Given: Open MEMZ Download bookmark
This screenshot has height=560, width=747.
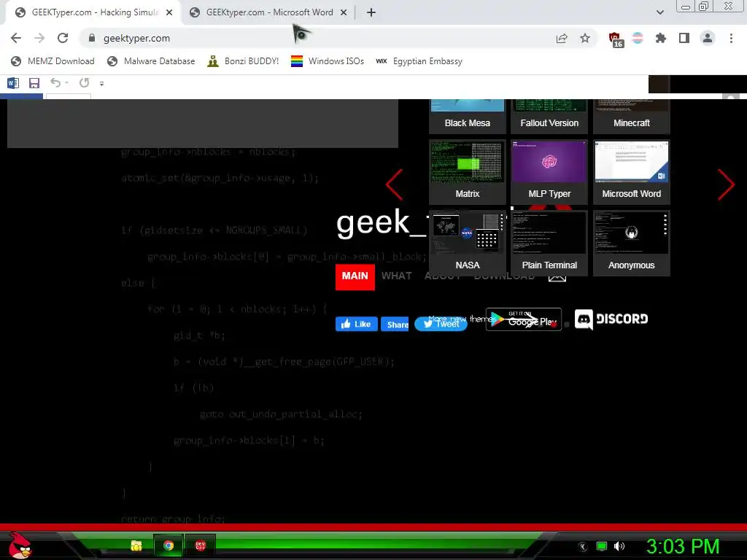Looking at the screenshot, I should click(53, 61).
